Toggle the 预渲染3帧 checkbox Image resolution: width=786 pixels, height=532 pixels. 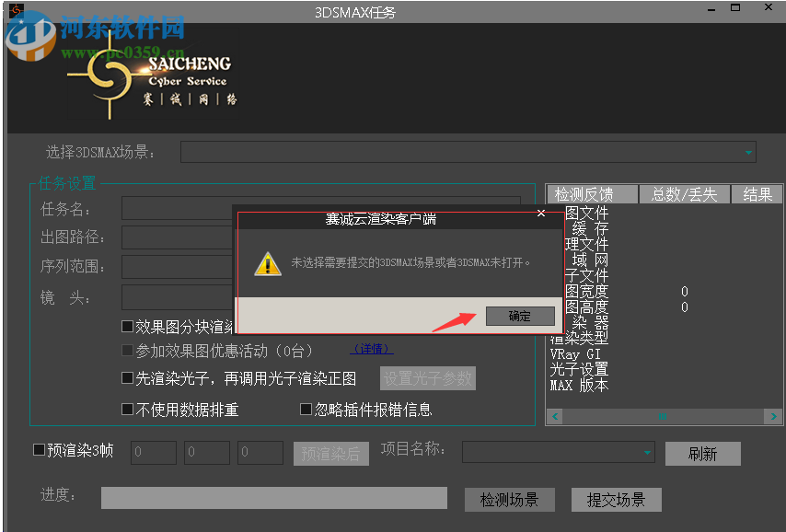(35, 450)
